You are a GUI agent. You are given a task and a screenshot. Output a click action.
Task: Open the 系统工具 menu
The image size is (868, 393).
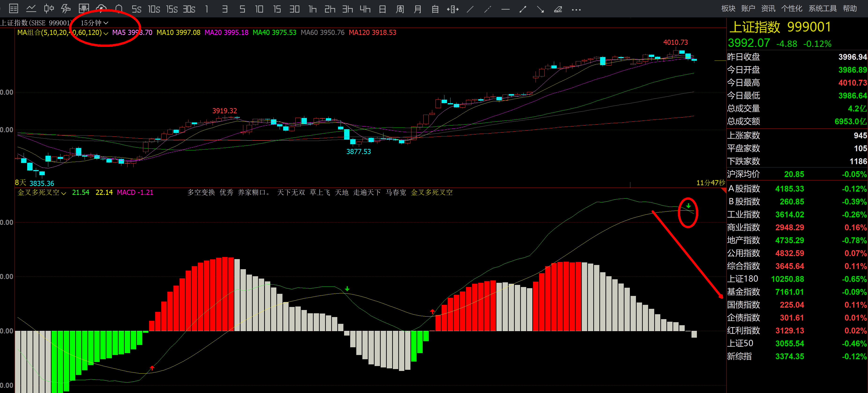[822, 8]
